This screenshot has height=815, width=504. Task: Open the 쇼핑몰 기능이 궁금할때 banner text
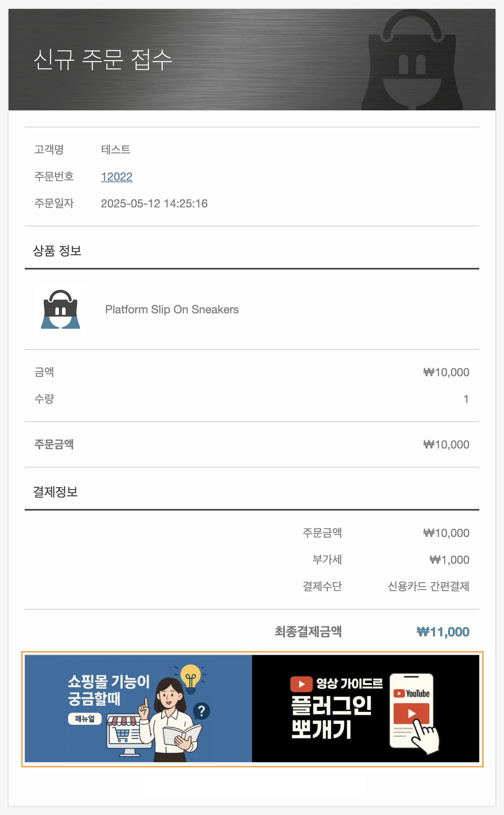click(x=108, y=690)
